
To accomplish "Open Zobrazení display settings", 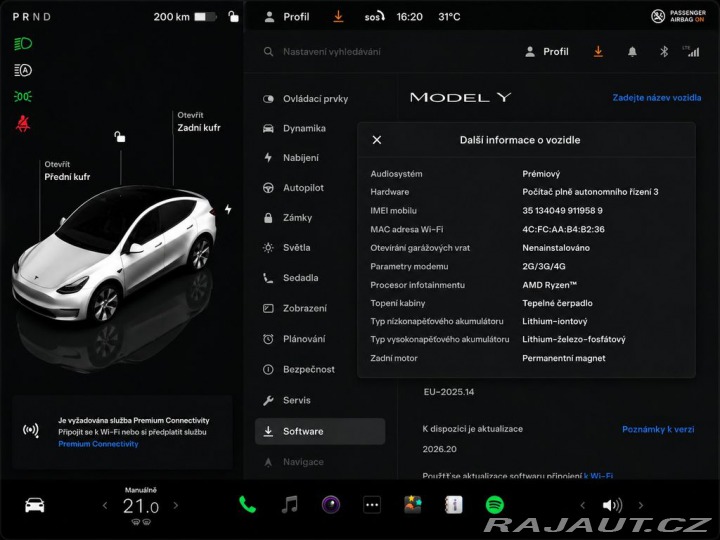I will (320, 308).
